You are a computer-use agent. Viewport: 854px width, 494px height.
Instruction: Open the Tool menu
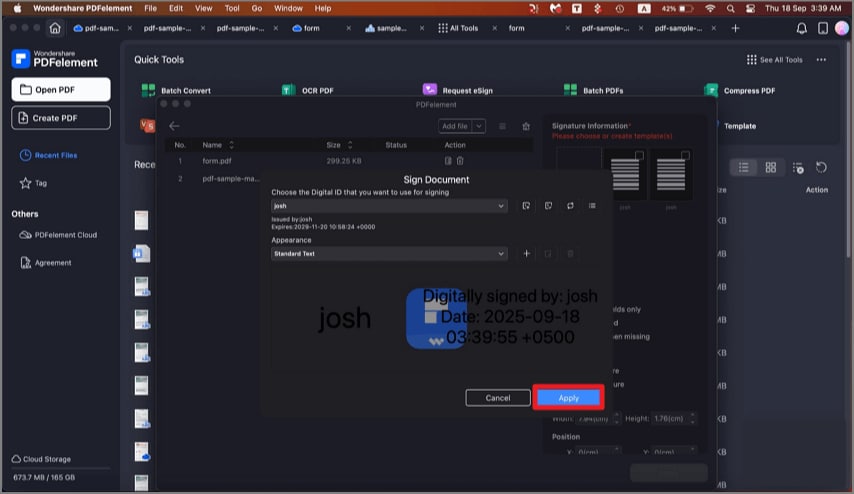[x=232, y=8]
